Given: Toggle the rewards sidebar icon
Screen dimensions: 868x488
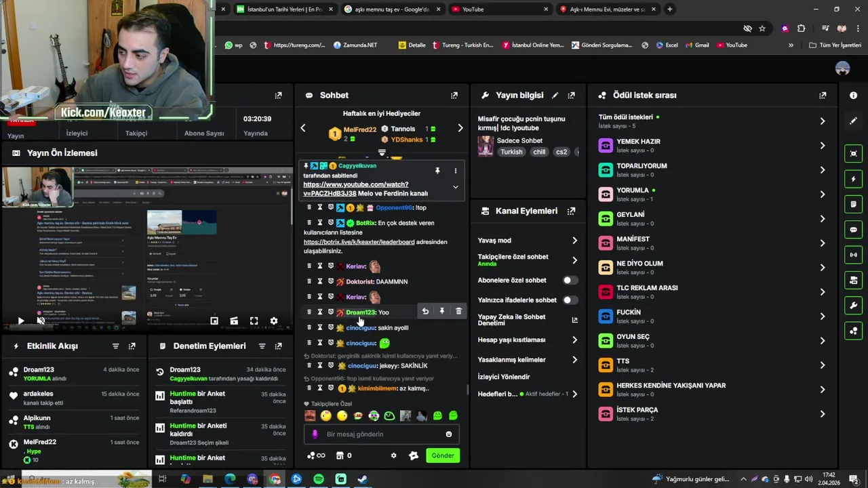Looking at the screenshot, I should tap(853, 331).
